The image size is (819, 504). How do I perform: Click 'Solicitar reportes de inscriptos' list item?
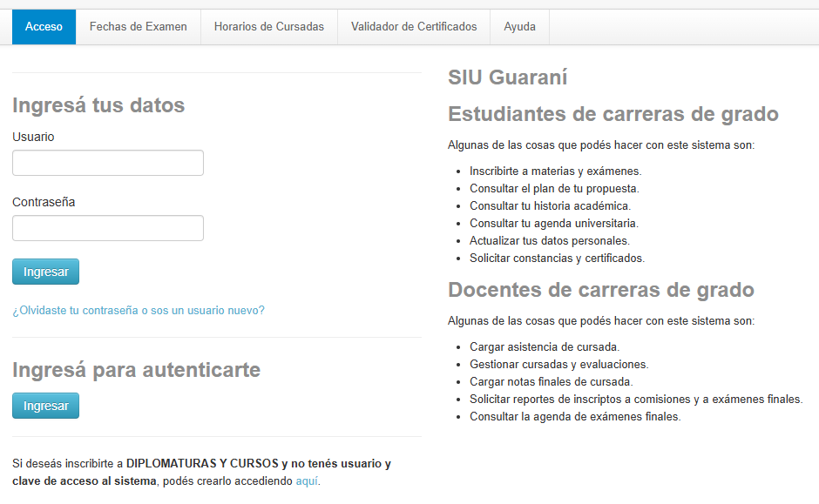636,400
